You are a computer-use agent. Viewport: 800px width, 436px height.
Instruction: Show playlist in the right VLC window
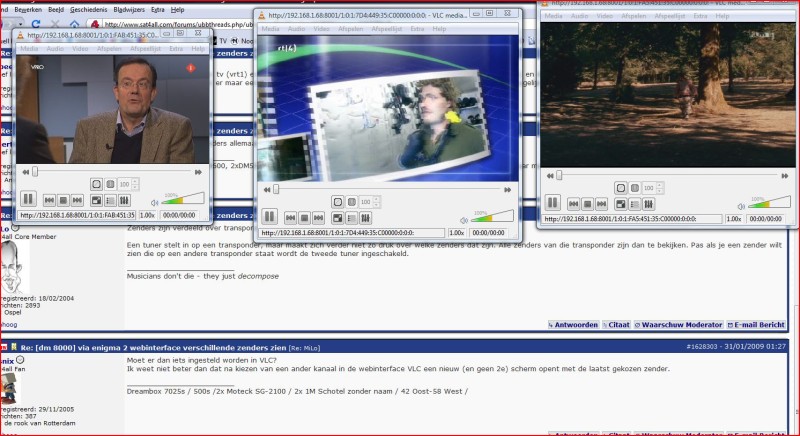coord(636,203)
